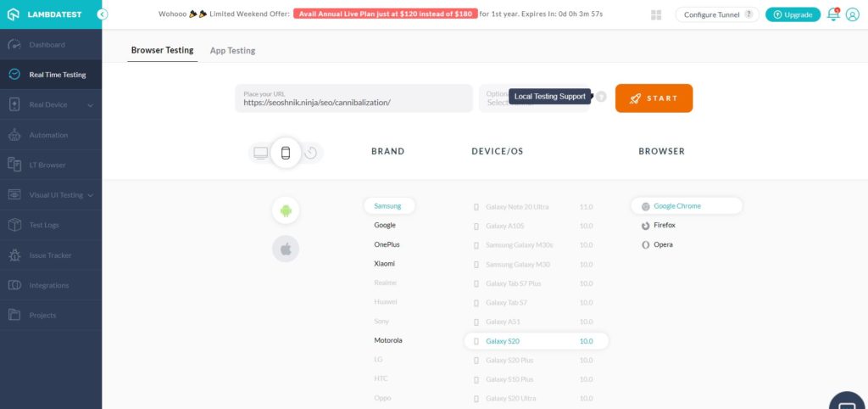Select LG brand
868x409 pixels.
pyautogui.click(x=379, y=360)
